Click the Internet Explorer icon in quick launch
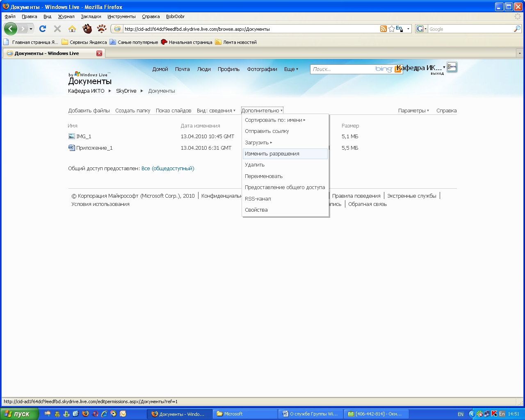 point(104,414)
